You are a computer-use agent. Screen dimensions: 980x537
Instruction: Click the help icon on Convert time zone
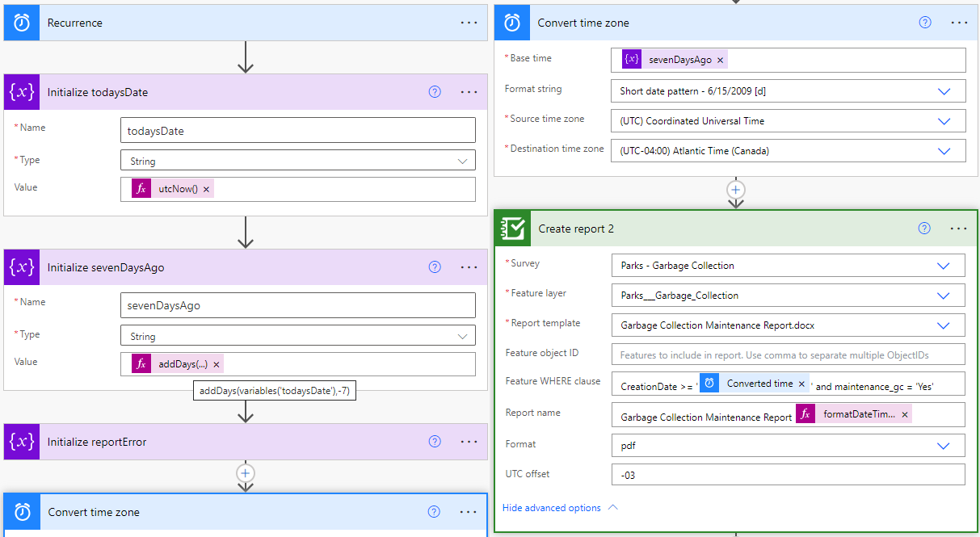pos(924,22)
